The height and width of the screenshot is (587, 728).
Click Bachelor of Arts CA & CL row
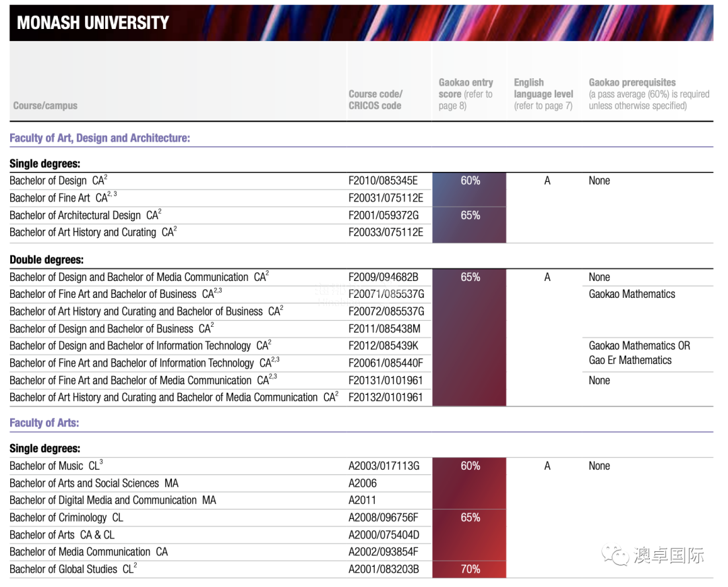(62, 534)
